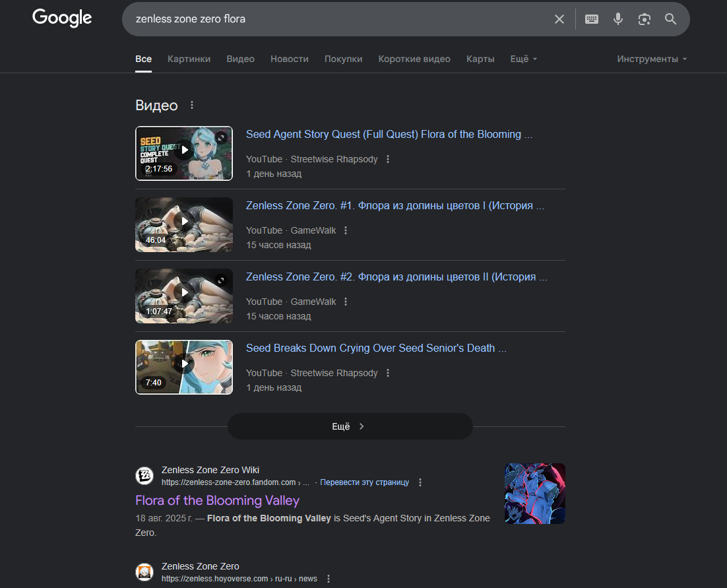Play the 46:04 video thumbnail
The width and height of the screenshot is (727, 588).
click(x=184, y=225)
